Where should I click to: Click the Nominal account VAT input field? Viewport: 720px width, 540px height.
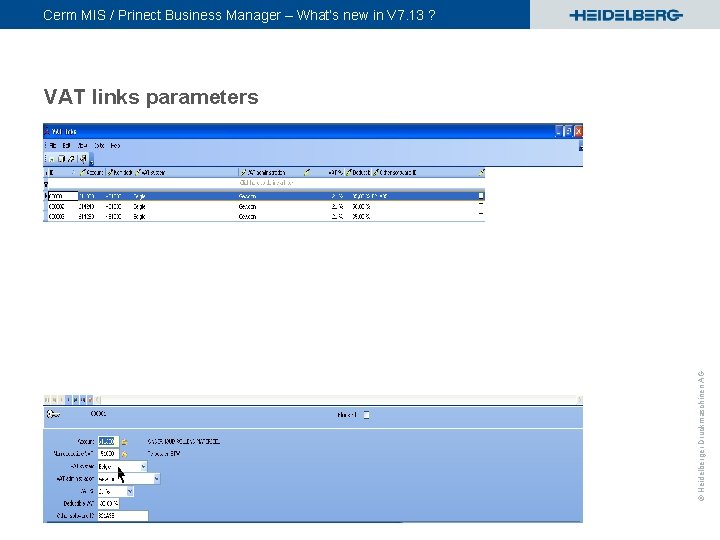pyautogui.click(x=108, y=454)
